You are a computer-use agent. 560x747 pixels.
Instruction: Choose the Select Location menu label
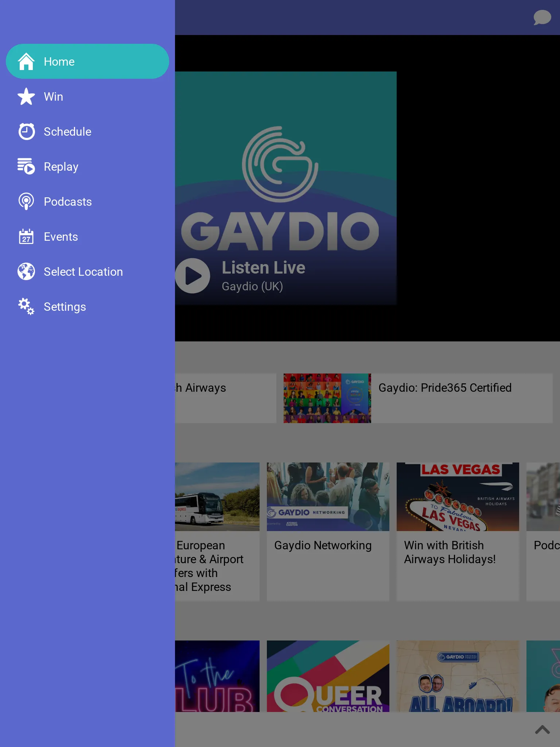pos(83,272)
